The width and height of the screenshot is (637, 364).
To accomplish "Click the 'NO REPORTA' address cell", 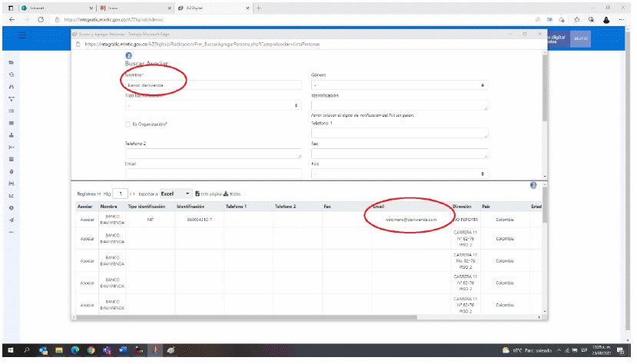I will 466,220.
